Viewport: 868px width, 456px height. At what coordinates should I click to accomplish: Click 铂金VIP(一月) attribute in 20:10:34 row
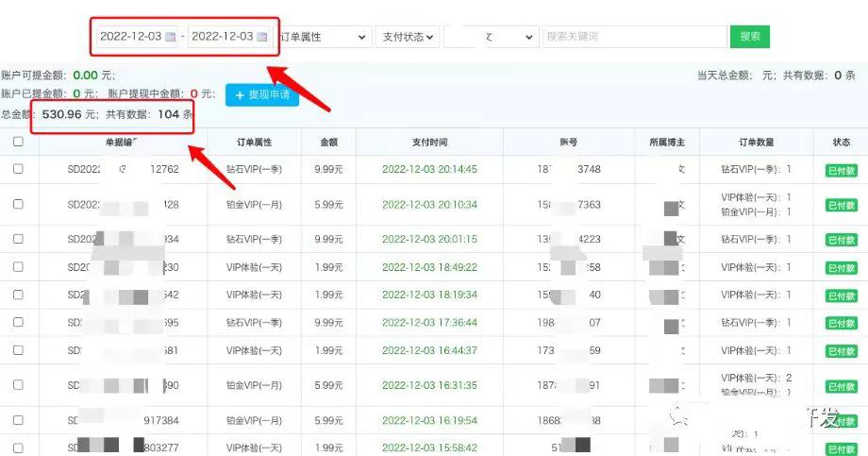tap(254, 205)
